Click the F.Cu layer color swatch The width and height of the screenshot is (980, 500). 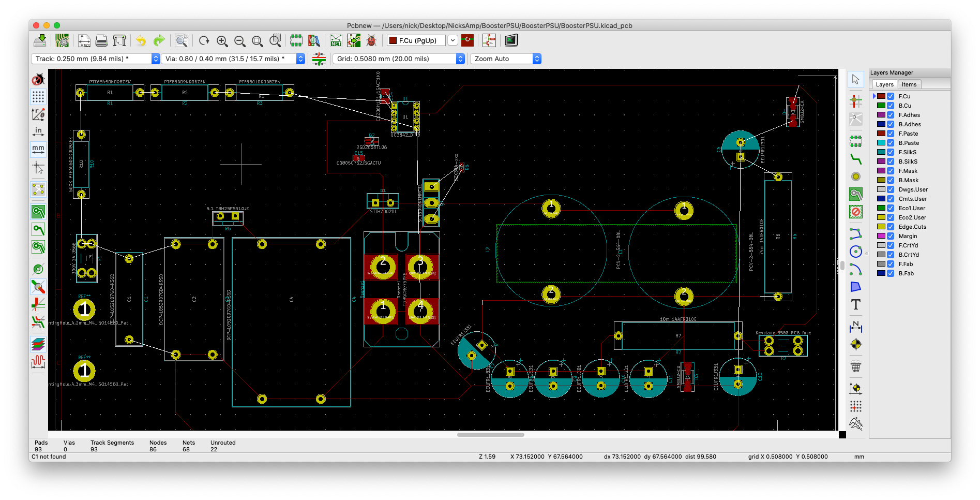click(881, 96)
